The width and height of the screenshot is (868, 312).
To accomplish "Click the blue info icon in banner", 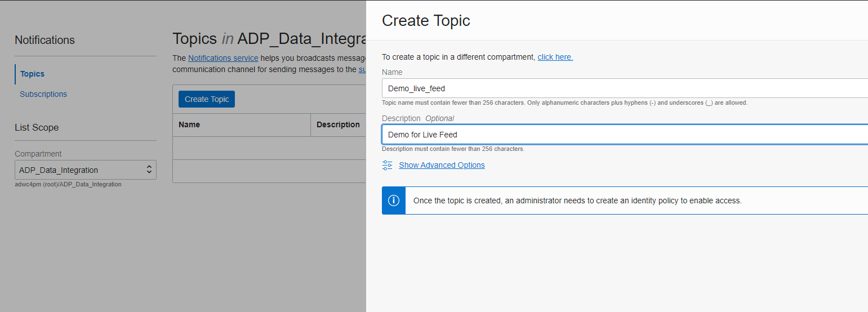I will (x=394, y=200).
